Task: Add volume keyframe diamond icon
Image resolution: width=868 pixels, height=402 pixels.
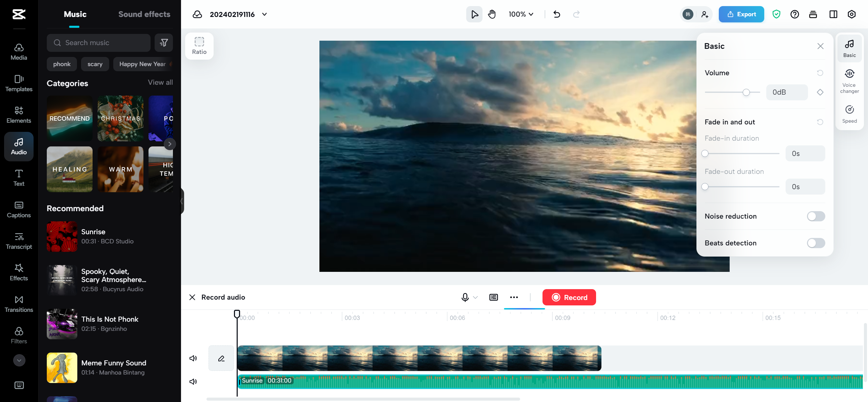Action: 820,92
